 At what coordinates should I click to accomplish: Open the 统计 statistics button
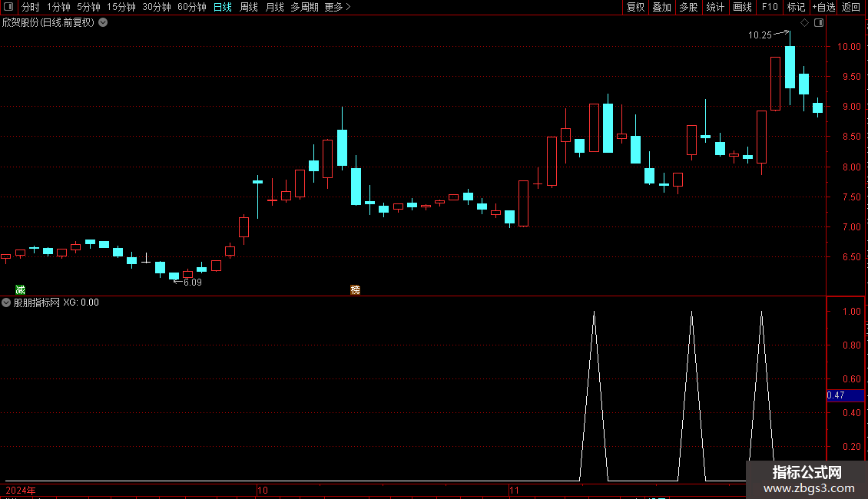click(x=715, y=7)
